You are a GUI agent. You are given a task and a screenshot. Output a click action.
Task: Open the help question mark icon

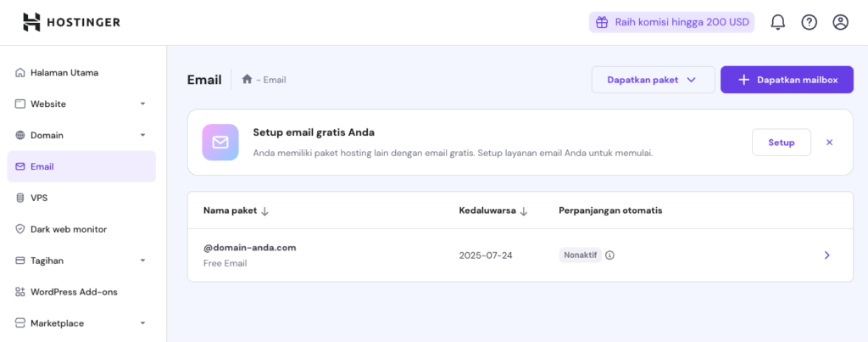click(809, 22)
